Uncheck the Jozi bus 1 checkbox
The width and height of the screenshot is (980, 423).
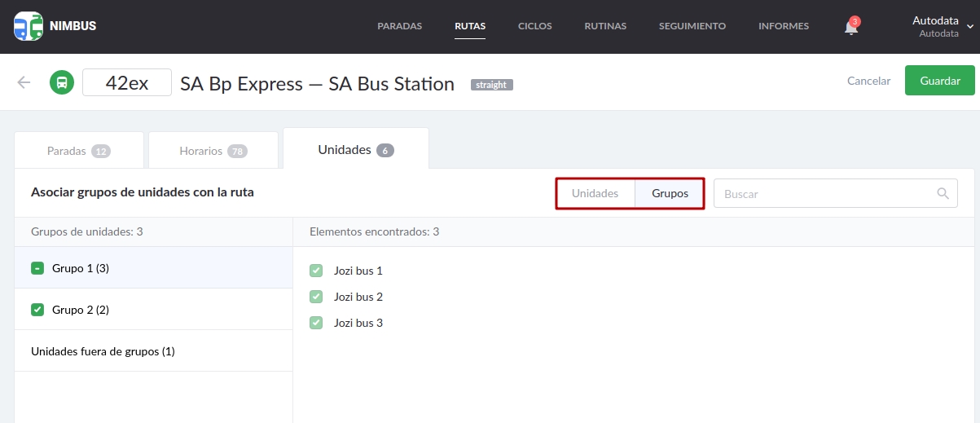(x=316, y=271)
